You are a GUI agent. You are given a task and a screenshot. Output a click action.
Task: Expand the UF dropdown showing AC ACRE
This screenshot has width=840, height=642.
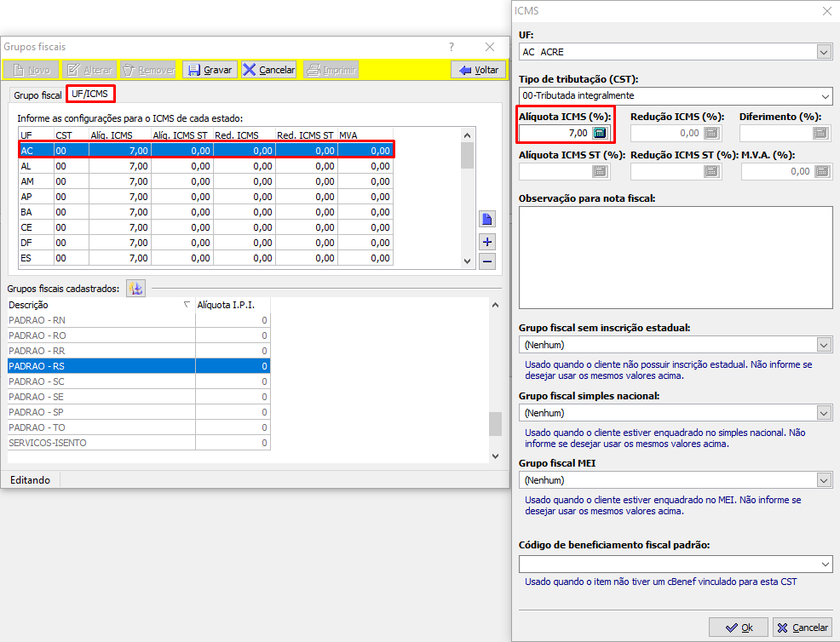pos(823,52)
